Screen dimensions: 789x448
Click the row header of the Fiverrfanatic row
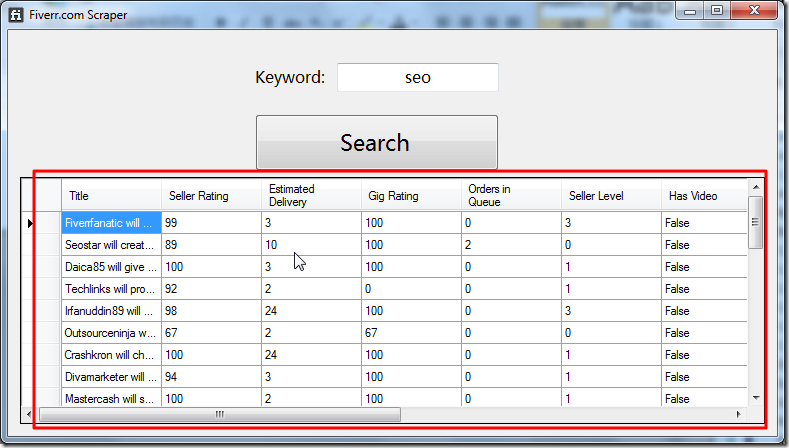click(x=41, y=222)
